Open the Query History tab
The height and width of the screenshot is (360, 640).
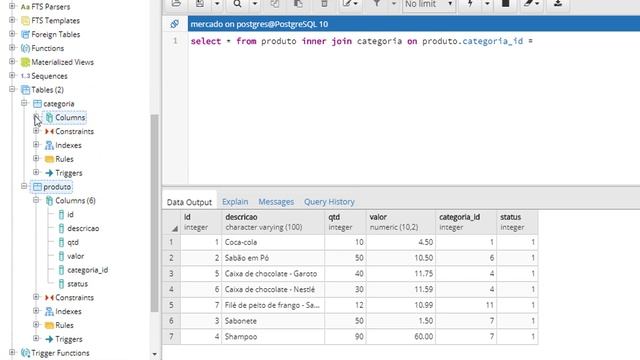coord(329,202)
